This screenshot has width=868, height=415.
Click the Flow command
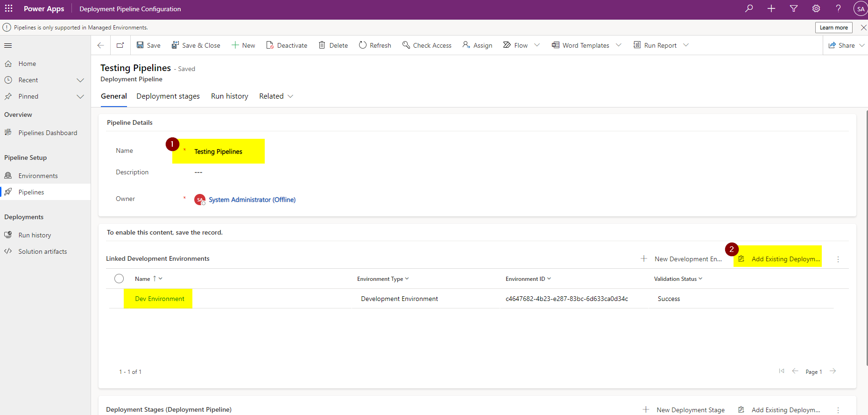515,45
